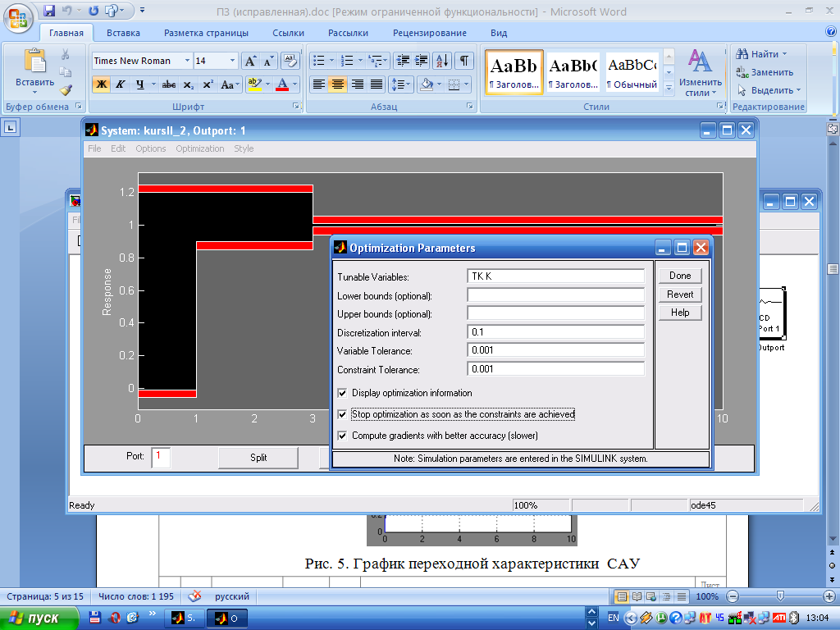This screenshot has height=630, width=840.
Task: Toggle bold formatting (Ж) in ribbon
Action: click(102, 84)
